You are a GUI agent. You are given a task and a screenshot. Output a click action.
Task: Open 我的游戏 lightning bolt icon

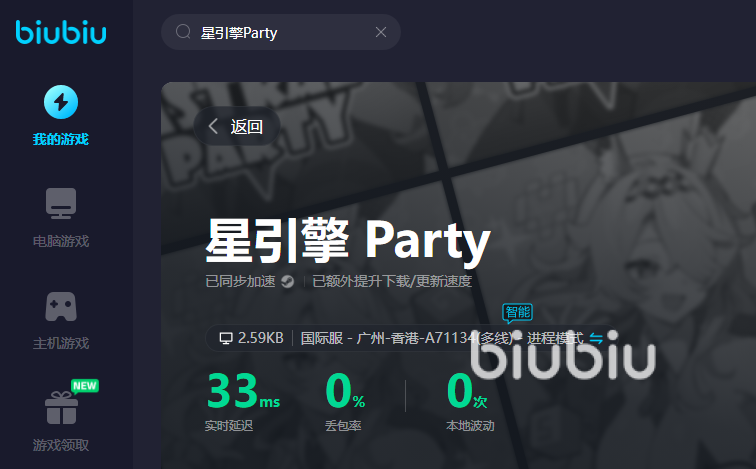tap(61, 102)
